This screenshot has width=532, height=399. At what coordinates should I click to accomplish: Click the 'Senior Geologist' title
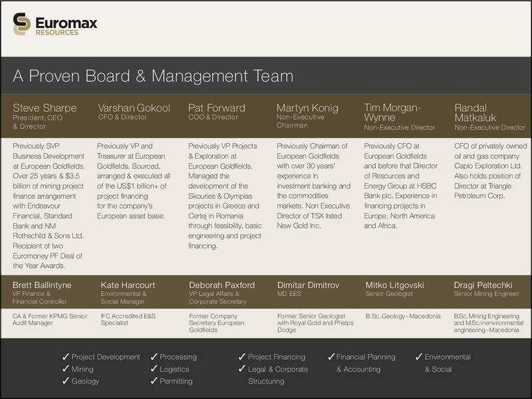click(x=389, y=294)
